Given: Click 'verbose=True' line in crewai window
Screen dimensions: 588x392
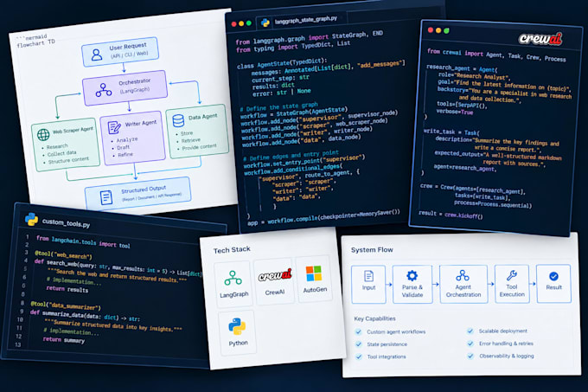Looking at the screenshot, I should pos(455,112).
